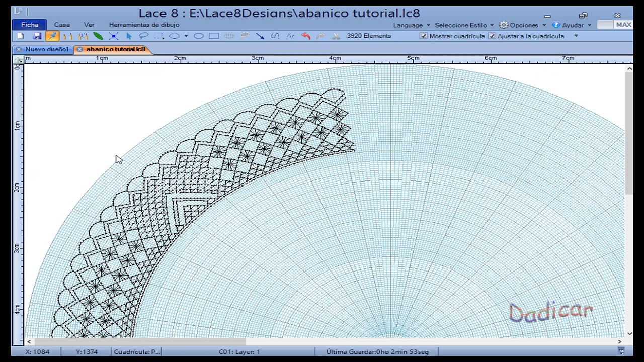Close the Nuevo diseño1 tab

[19, 49]
